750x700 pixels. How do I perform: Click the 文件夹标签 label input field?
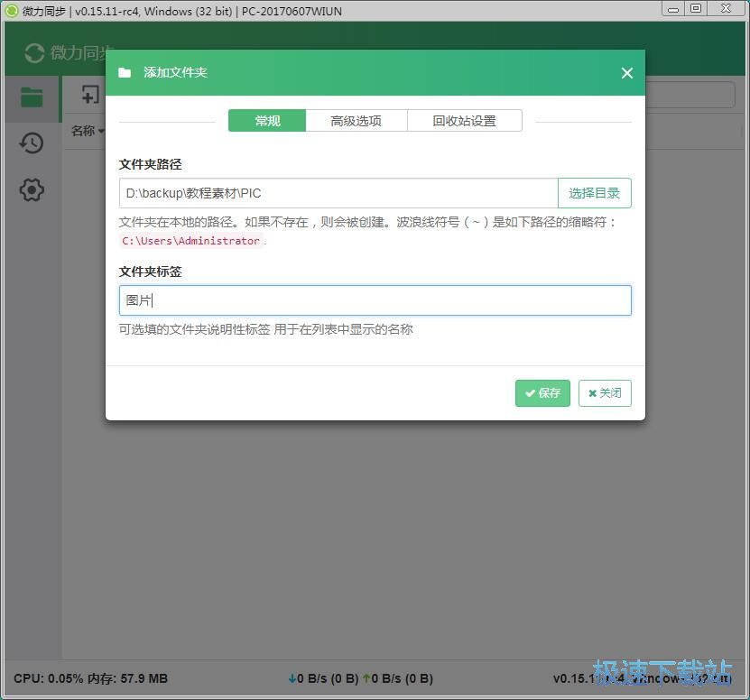click(x=374, y=299)
